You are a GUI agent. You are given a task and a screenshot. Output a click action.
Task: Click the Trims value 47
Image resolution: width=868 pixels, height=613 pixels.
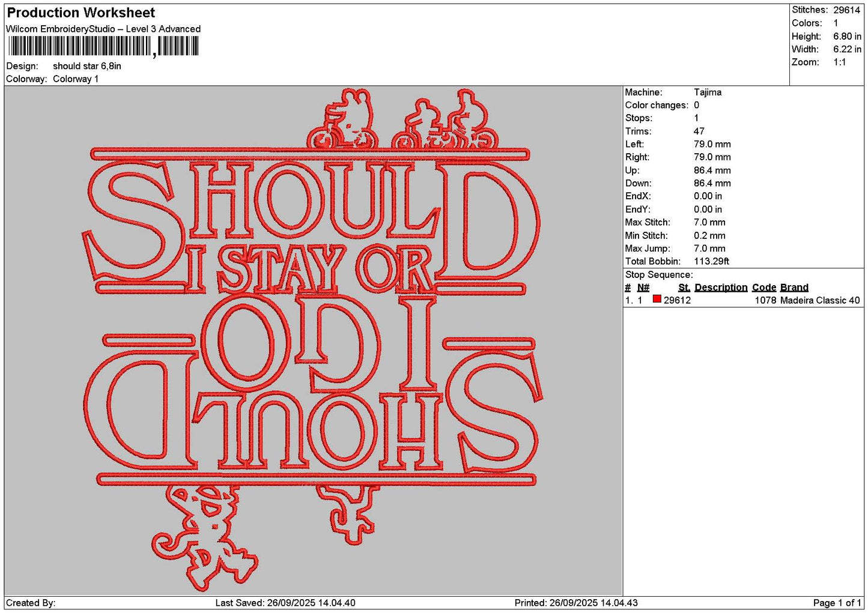[699, 131]
